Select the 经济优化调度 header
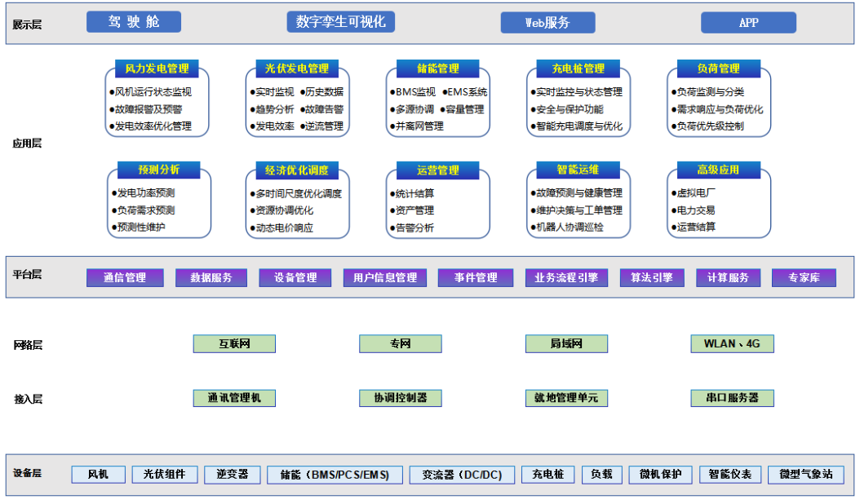Screen dimensions: 860x504 point(297,170)
